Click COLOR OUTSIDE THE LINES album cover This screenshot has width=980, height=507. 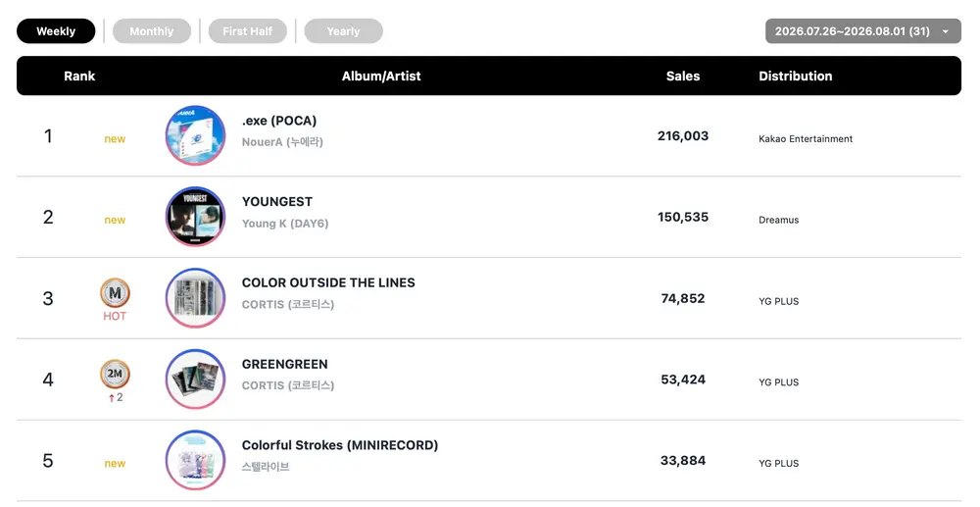click(x=196, y=298)
